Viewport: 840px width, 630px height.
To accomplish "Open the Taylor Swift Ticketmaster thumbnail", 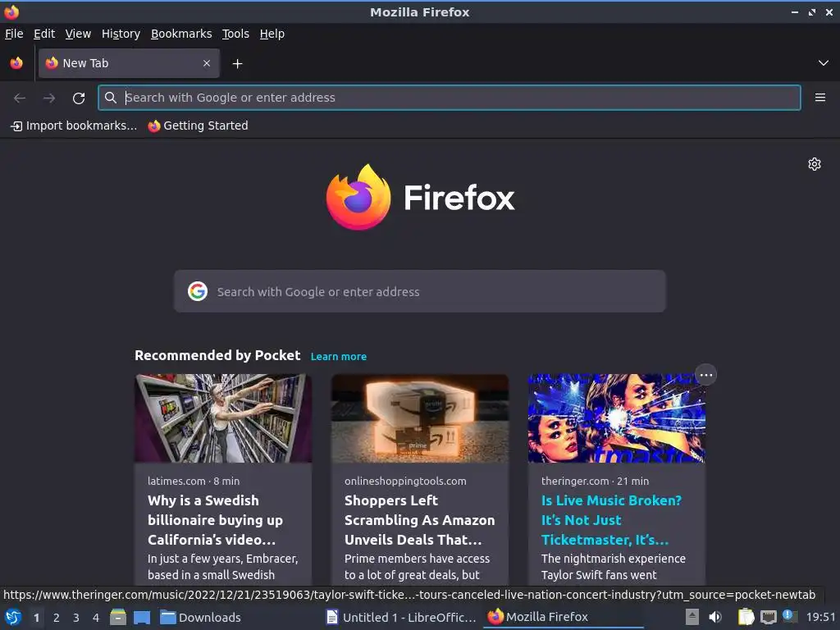I will click(x=617, y=418).
